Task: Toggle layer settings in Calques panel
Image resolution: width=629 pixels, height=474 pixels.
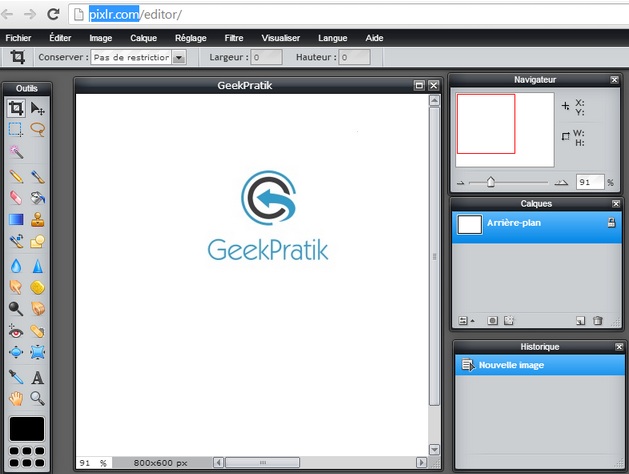Action: click(x=464, y=320)
